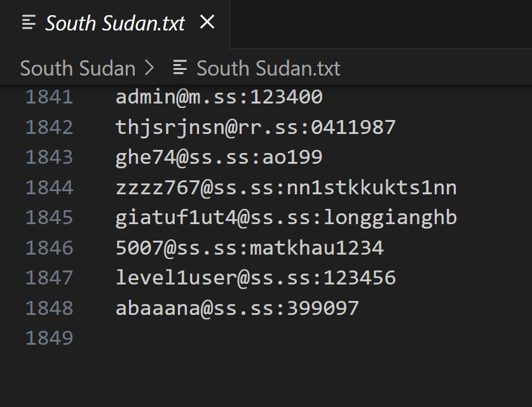Select line number 1847 in the gutter
The image size is (532, 407).
click(x=49, y=278)
